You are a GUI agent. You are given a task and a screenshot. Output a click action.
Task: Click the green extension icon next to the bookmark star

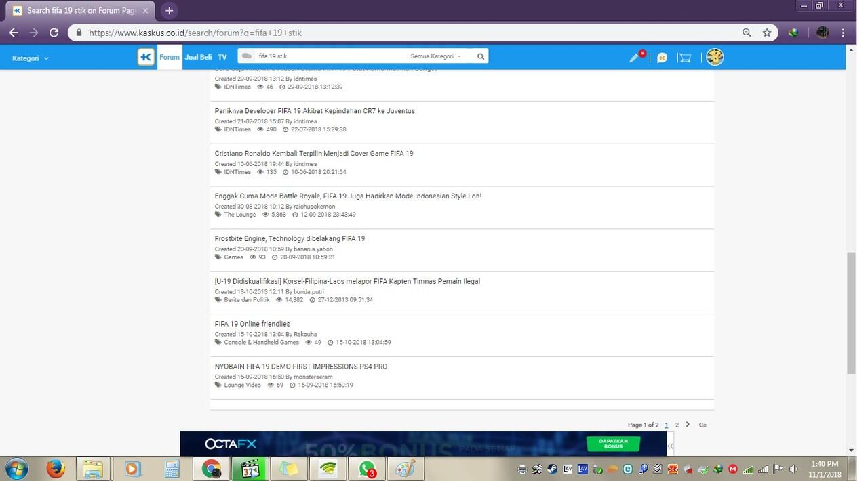point(793,33)
